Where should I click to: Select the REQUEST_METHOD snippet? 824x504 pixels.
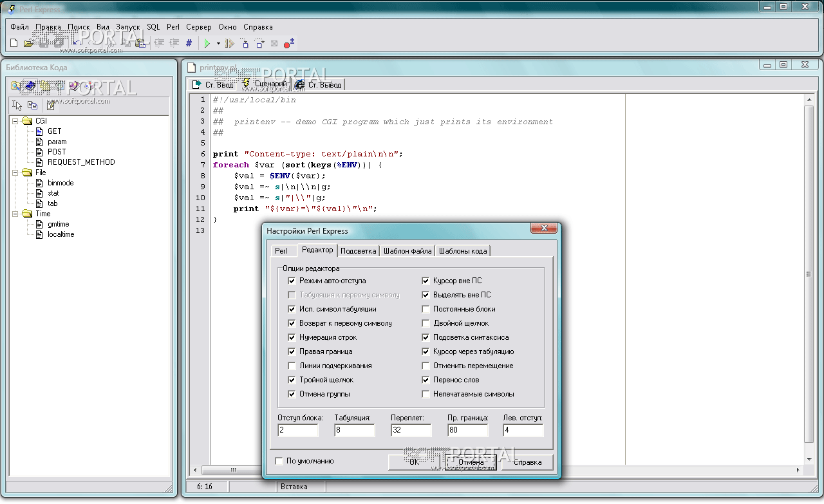click(x=81, y=162)
